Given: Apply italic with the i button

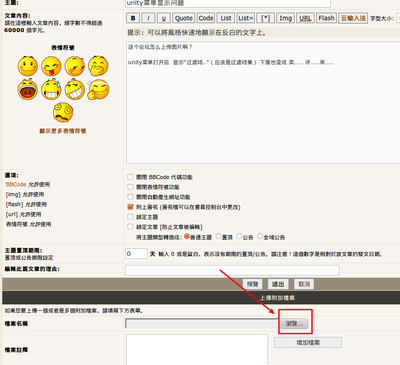Looking at the screenshot, I should tap(148, 18).
